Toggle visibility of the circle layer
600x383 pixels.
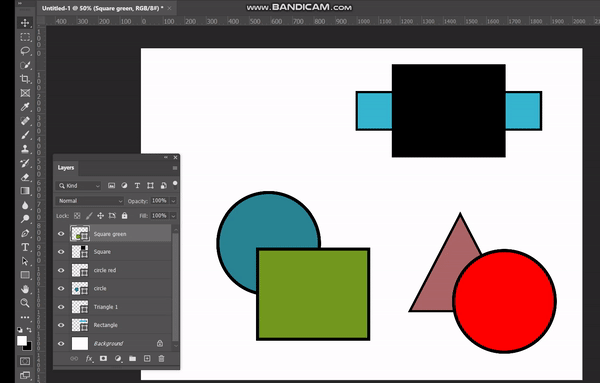[x=61, y=288]
